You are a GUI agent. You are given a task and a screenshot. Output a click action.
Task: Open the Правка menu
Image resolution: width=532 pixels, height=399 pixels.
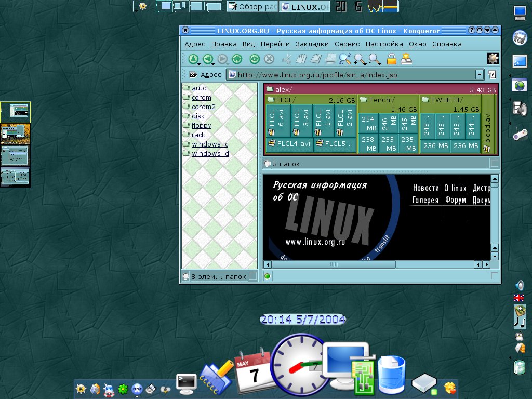224,44
